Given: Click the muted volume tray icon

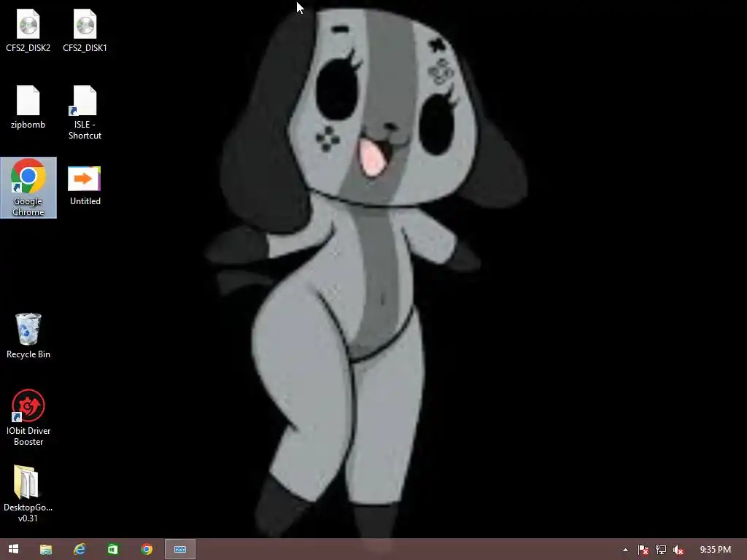Looking at the screenshot, I should (x=678, y=550).
